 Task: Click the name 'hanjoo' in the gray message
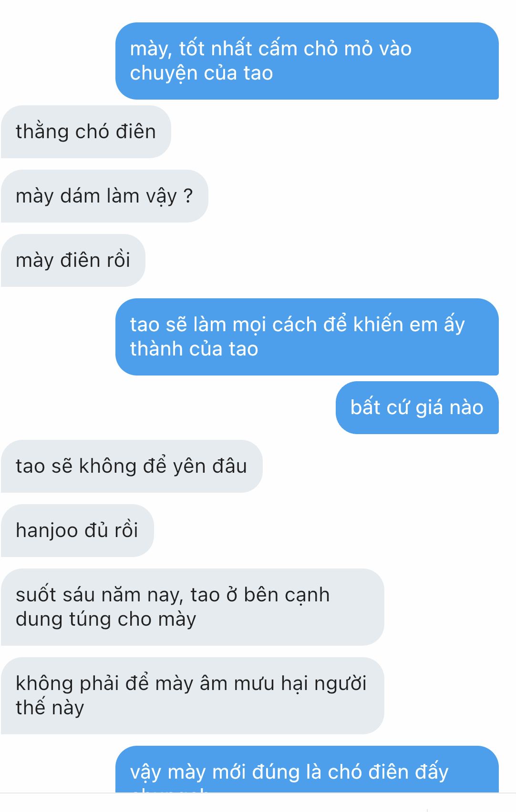click(x=47, y=530)
